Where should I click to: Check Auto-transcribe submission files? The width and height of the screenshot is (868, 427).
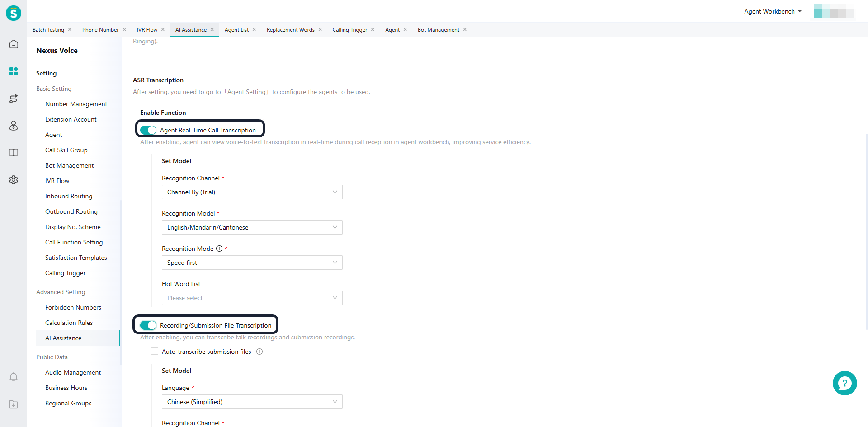coord(155,352)
